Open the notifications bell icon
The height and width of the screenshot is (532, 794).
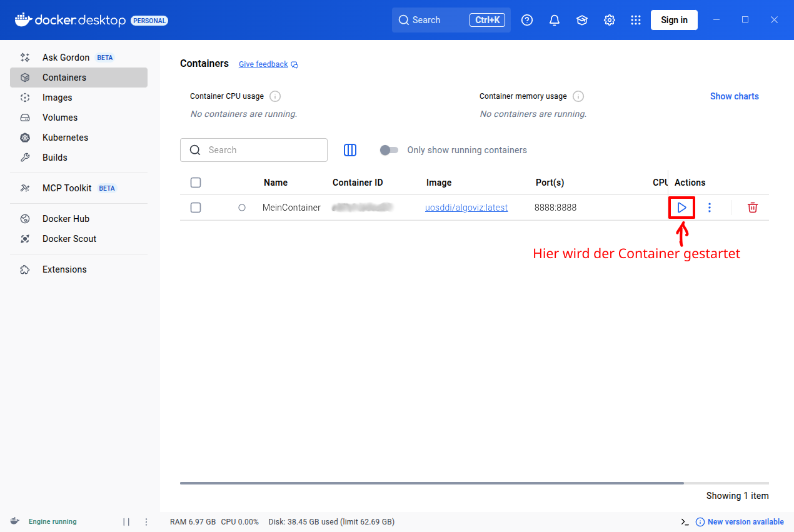point(554,20)
